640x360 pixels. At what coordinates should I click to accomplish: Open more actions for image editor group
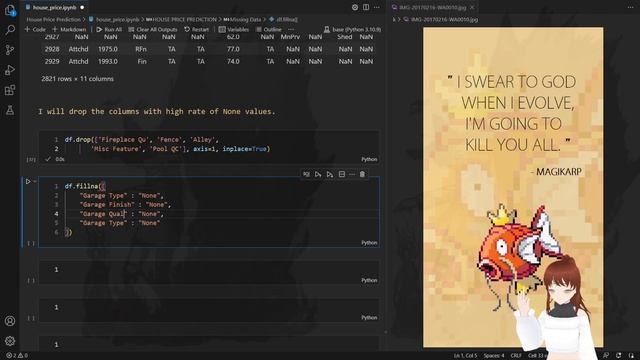pyautogui.click(x=630, y=7)
